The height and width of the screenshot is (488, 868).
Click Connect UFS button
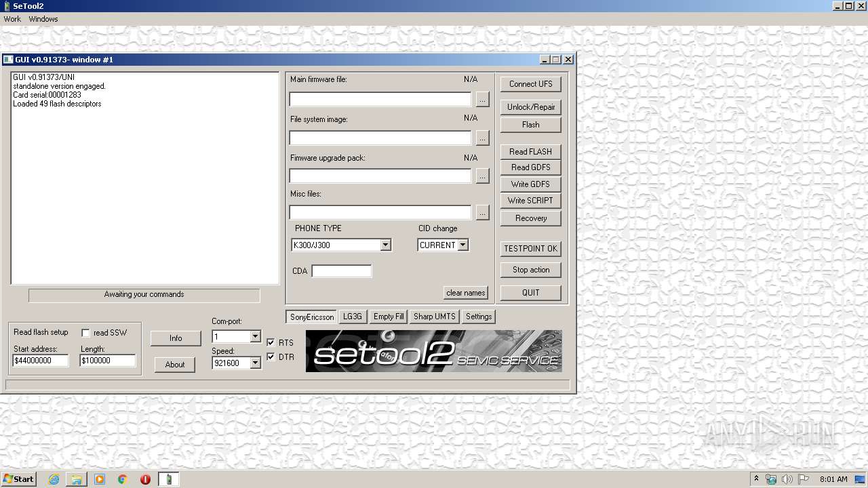tap(531, 84)
